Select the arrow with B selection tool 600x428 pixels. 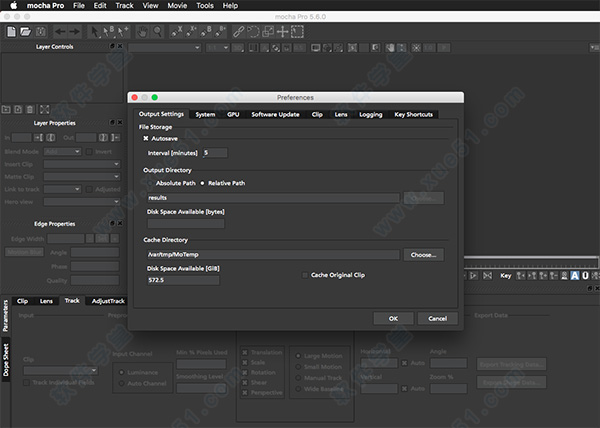(x=108, y=32)
